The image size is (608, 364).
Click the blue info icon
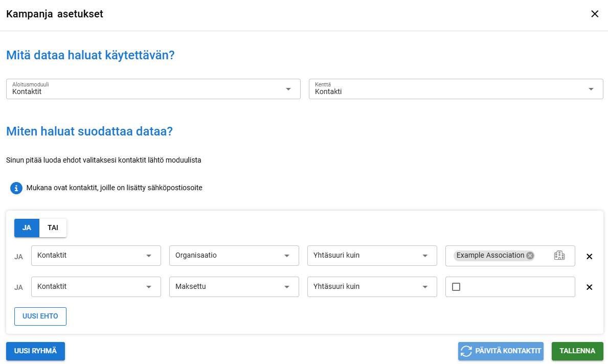click(x=16, y=188)
